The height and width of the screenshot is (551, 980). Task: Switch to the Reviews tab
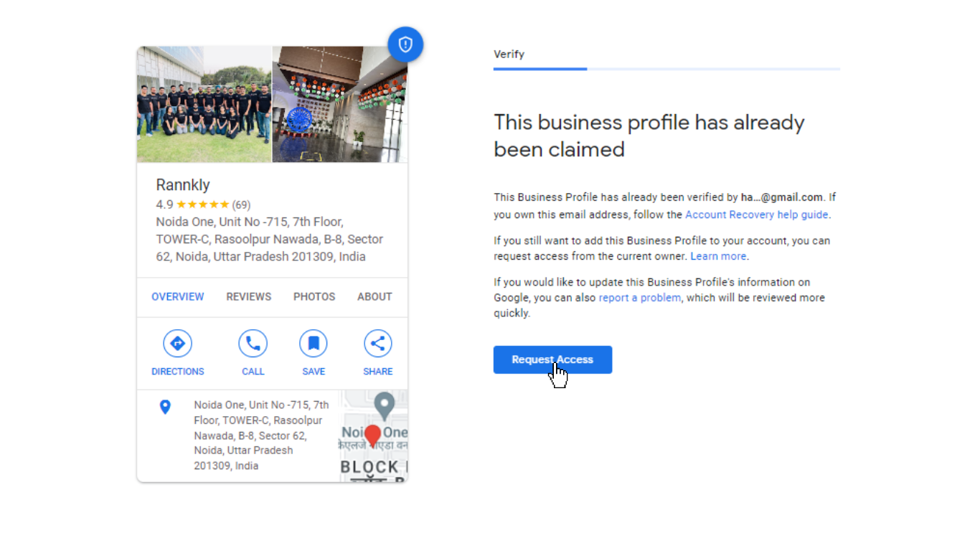(249, 296)
